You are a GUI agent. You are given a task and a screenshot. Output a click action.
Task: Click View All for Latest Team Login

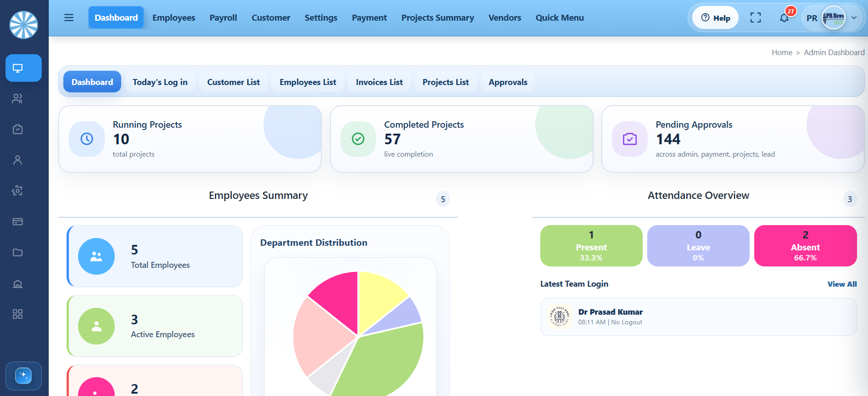(x=842, y=284)
